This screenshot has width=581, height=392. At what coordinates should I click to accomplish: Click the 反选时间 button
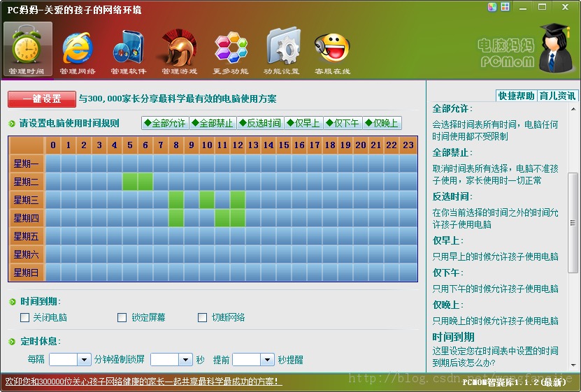point(260,123)
